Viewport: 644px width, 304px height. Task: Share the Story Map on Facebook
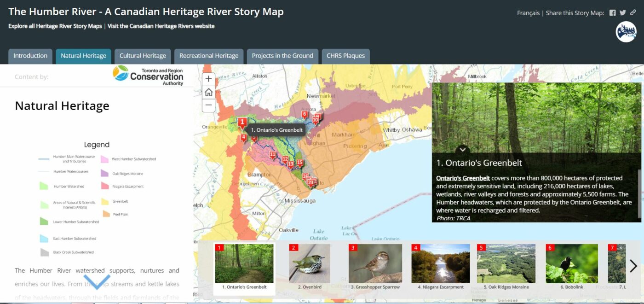tap(612, 12)
